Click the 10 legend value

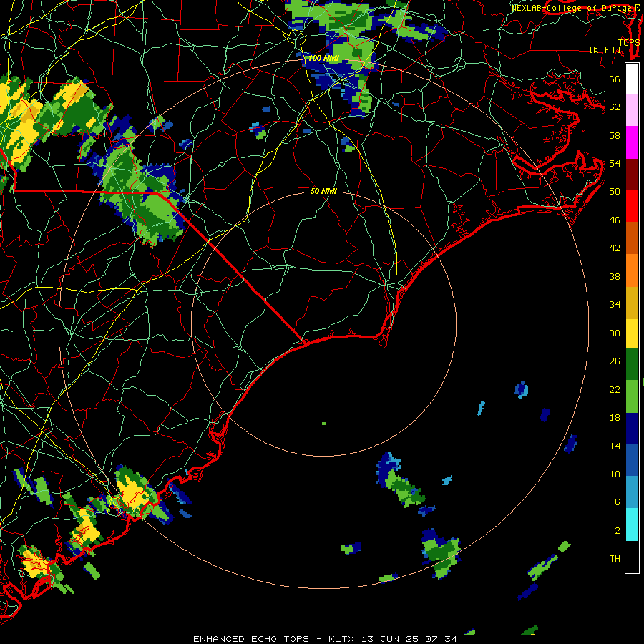point(615,474)
